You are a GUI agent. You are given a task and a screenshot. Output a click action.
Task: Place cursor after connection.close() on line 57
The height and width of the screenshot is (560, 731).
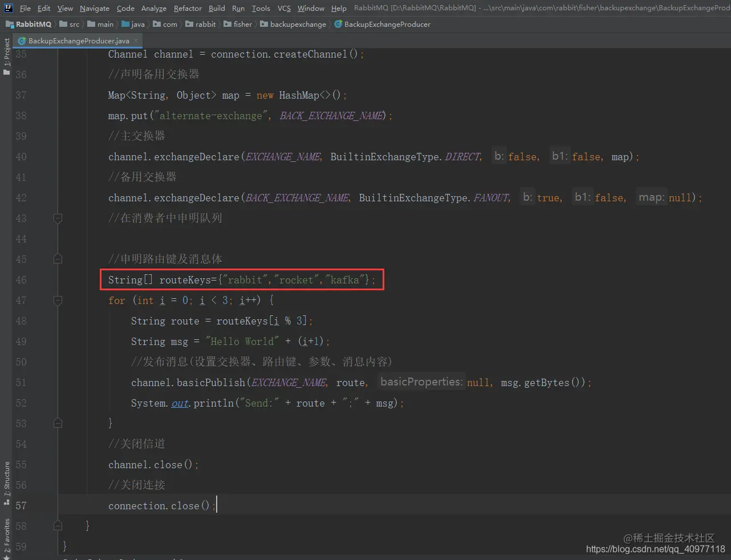tap(217, 506)
